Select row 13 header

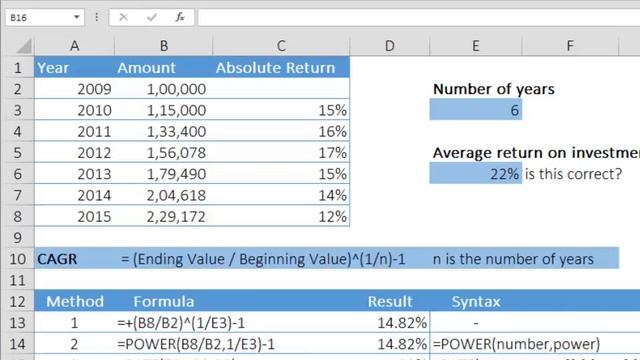[17, 323]
